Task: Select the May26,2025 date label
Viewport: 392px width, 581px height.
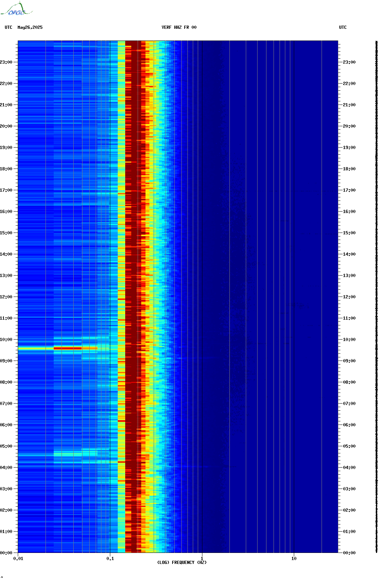Action: [x=30, y=27]
